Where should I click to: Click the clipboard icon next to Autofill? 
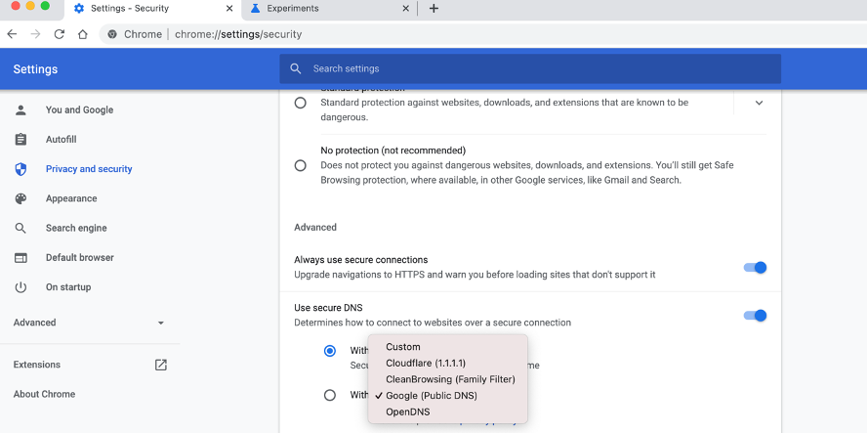pyautogui.click(x=21, y=139)
